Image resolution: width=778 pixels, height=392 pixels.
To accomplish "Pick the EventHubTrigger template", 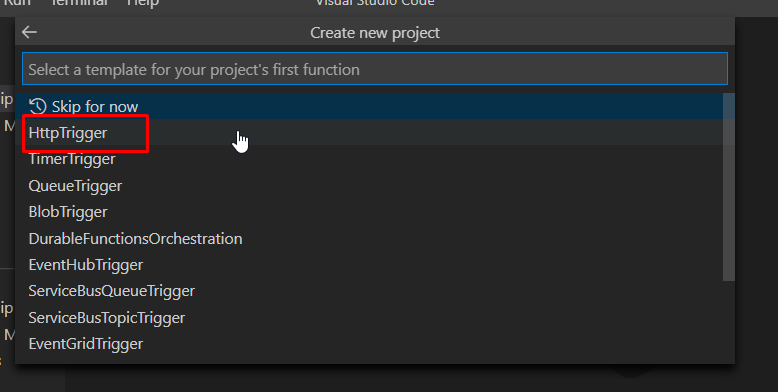I will pos(369,264).
